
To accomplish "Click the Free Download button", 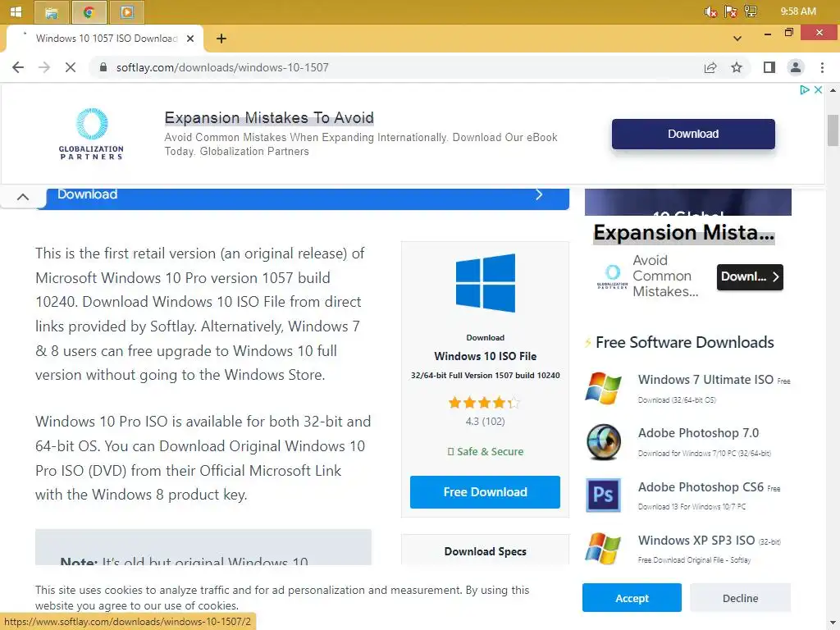I will click(x=486, y=492).
